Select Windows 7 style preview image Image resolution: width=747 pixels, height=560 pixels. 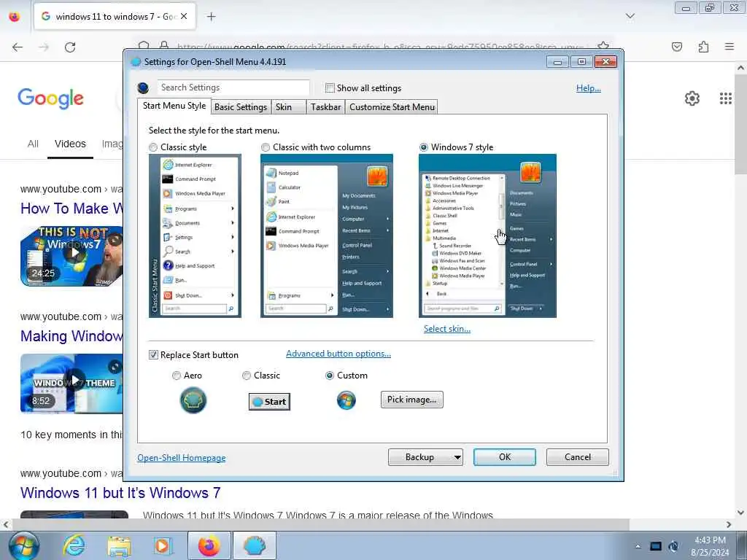click(487, 236)
